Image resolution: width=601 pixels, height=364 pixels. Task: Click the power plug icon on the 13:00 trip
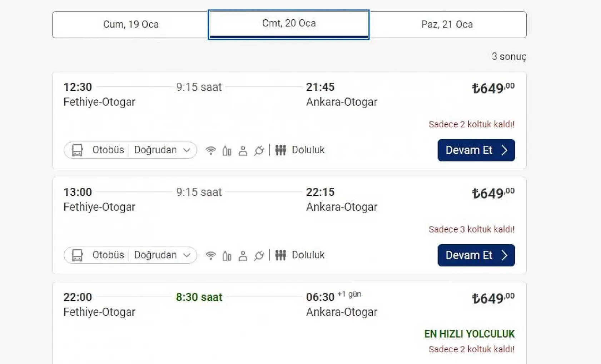tap(259, 255)
